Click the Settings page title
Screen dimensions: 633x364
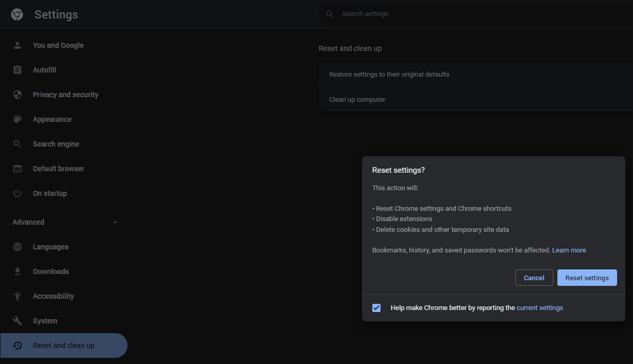pos(56,14)
